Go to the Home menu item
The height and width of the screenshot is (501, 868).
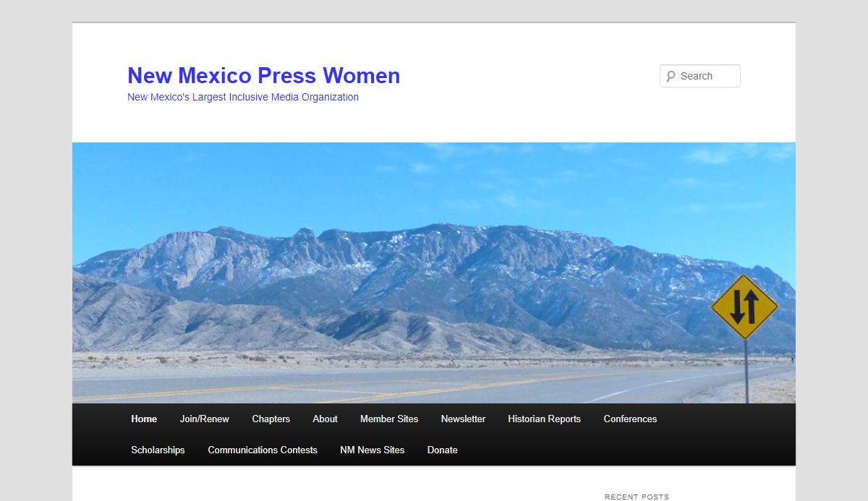[x=144, y=419]
